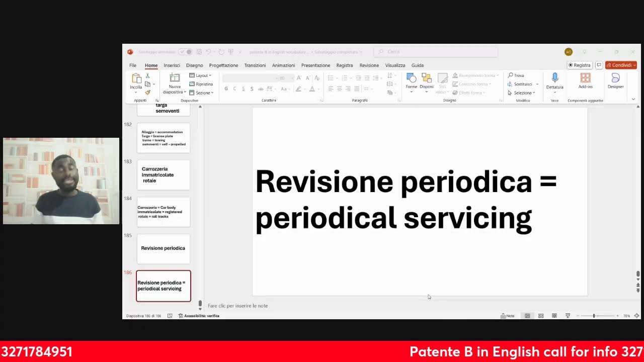Toggle center text alignment

click(x=339, y=88)
